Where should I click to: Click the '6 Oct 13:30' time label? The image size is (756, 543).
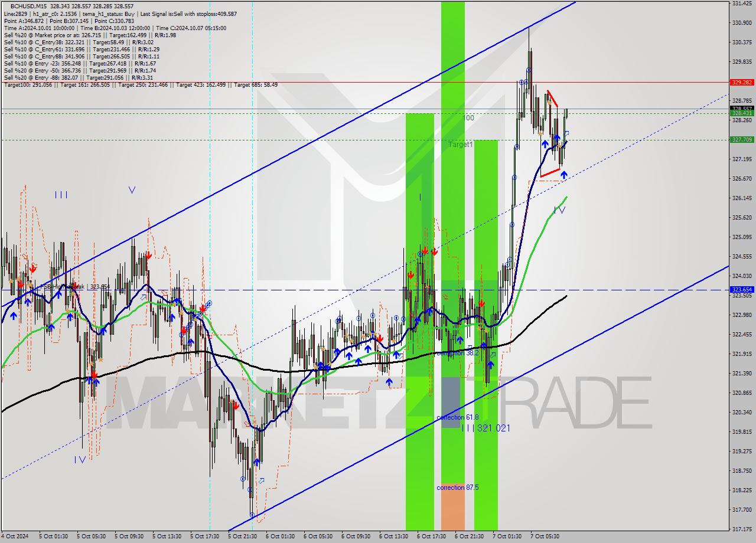[393, 537]
